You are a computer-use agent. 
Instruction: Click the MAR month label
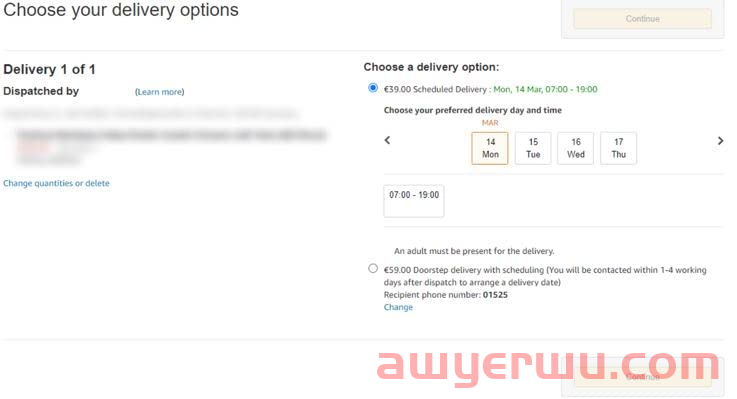pyautogui.click(x=490, y=123)
